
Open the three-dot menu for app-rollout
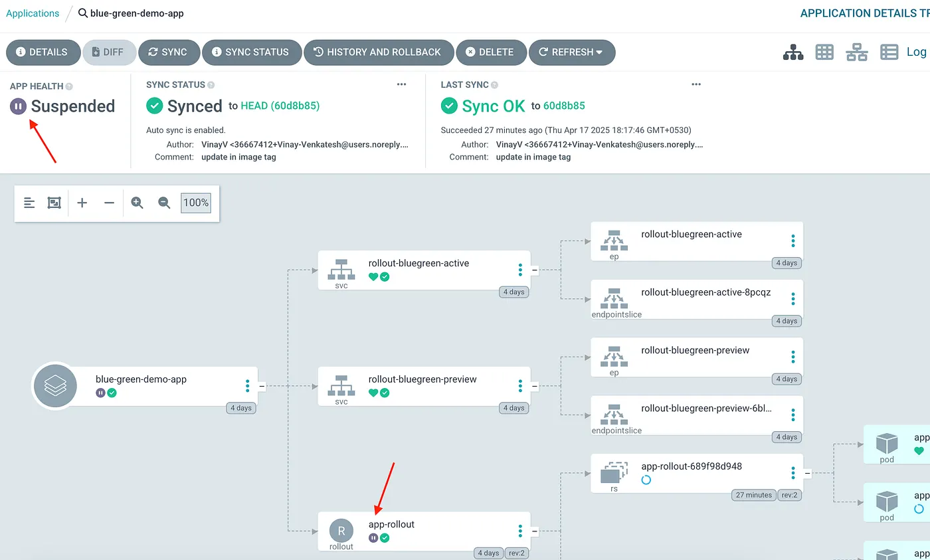520,531
